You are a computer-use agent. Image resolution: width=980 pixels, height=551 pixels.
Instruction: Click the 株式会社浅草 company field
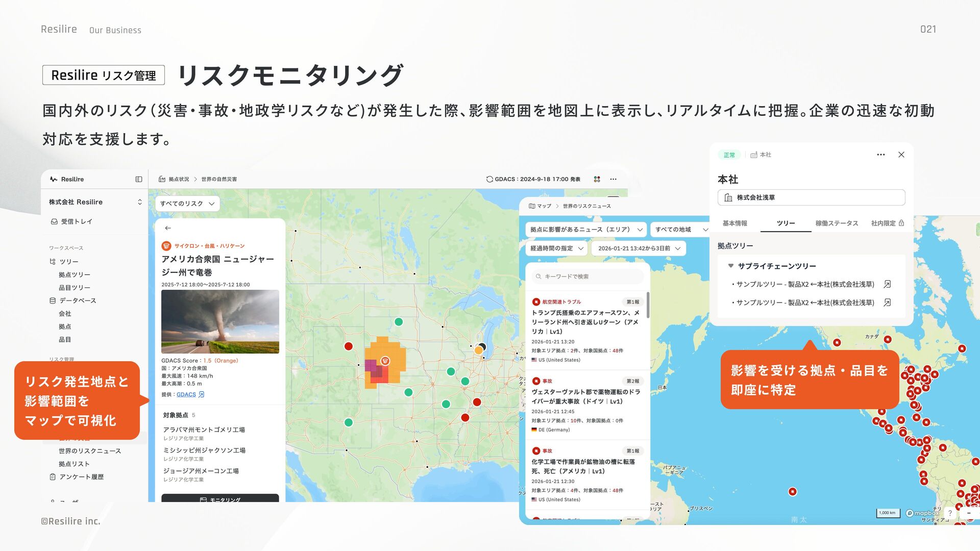coord(812,197)
